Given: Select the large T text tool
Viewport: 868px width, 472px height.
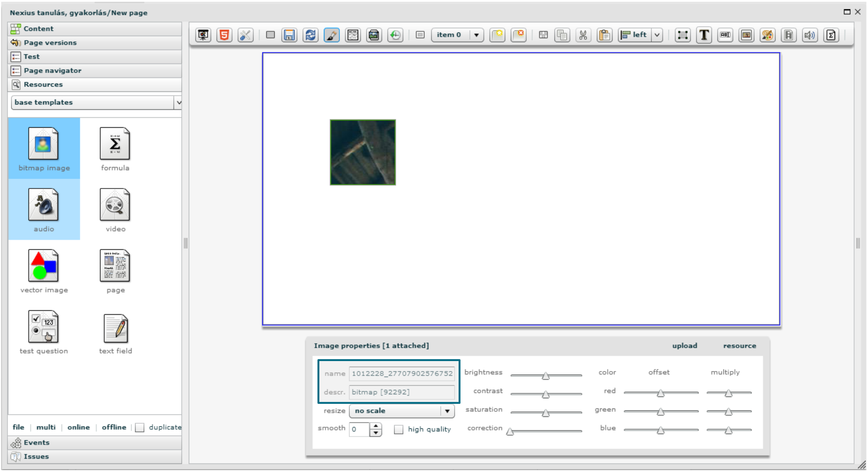Looking at the screenshot, I should [x=704, y=35].
